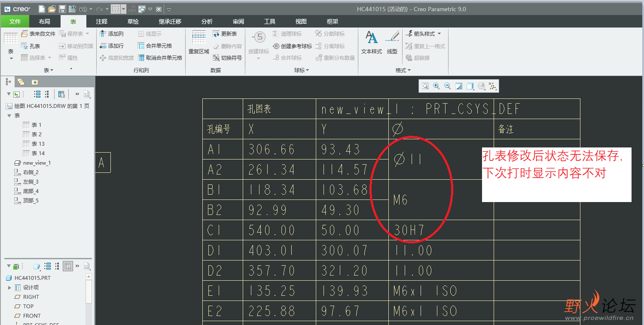The image size is (644, 325).
Task: Switch to the 框架 ribbon tab
Action: click(x=333, y=21)
